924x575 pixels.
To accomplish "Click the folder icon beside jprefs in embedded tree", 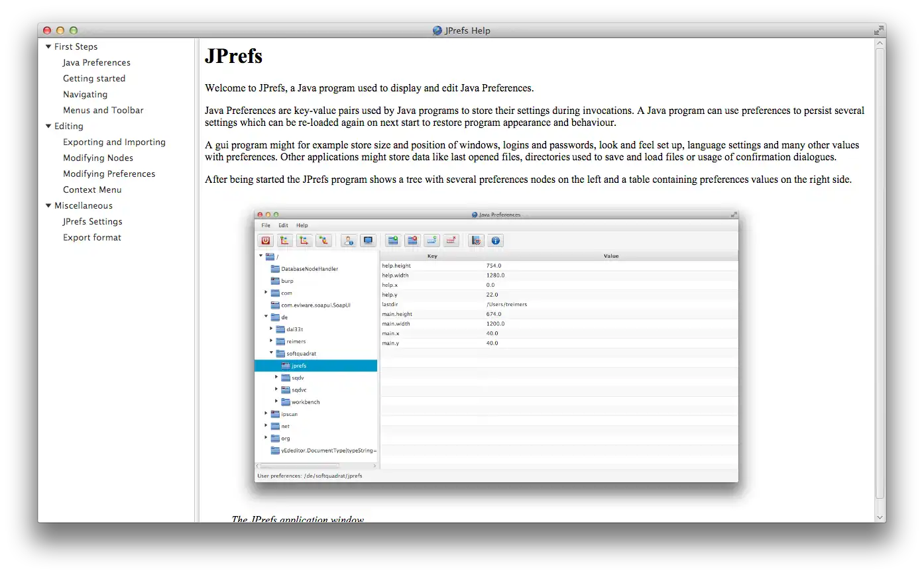I will click(x=286, y=366).
